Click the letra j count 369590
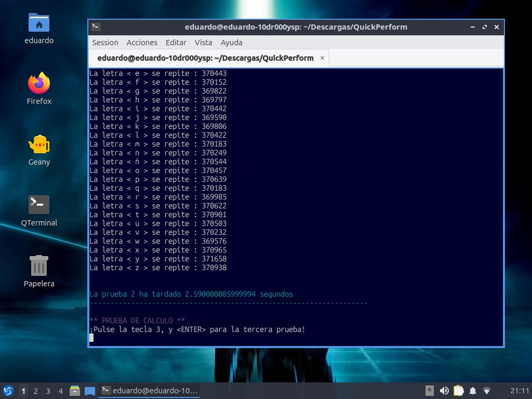Viewport: 532px width, 399px height. tap(214, 117)
